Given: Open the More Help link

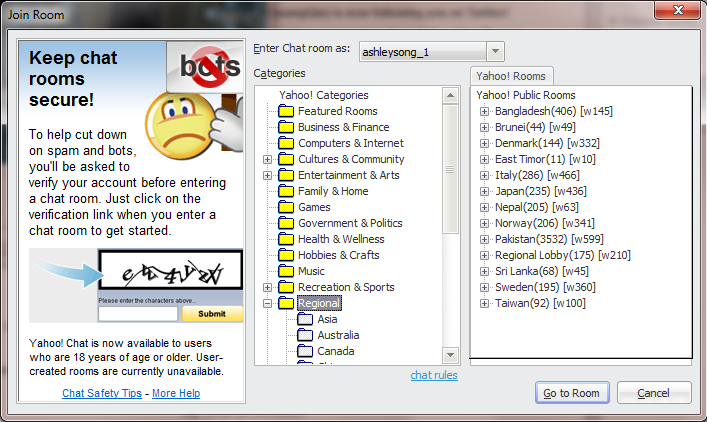Looking at the screenshot, I should tap(176, 393).
